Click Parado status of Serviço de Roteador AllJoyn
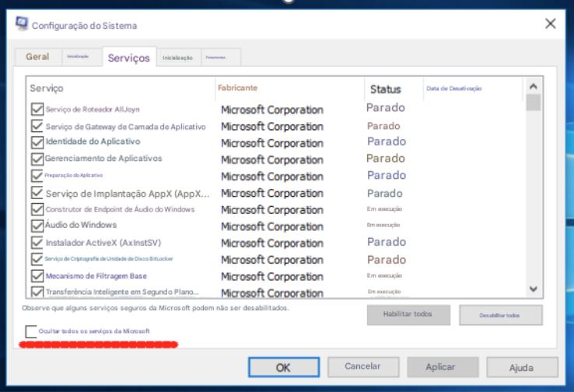 point(386,107)
